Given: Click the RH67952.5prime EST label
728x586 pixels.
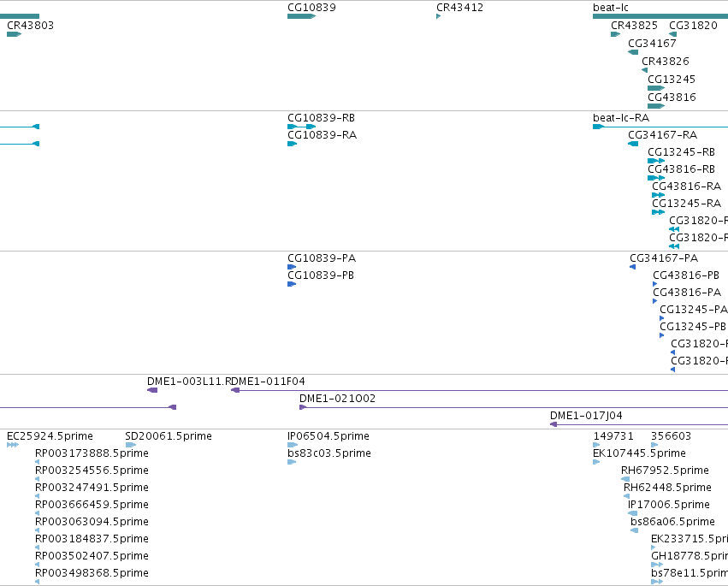Looking at the screenshot, I should pos(665,471).
